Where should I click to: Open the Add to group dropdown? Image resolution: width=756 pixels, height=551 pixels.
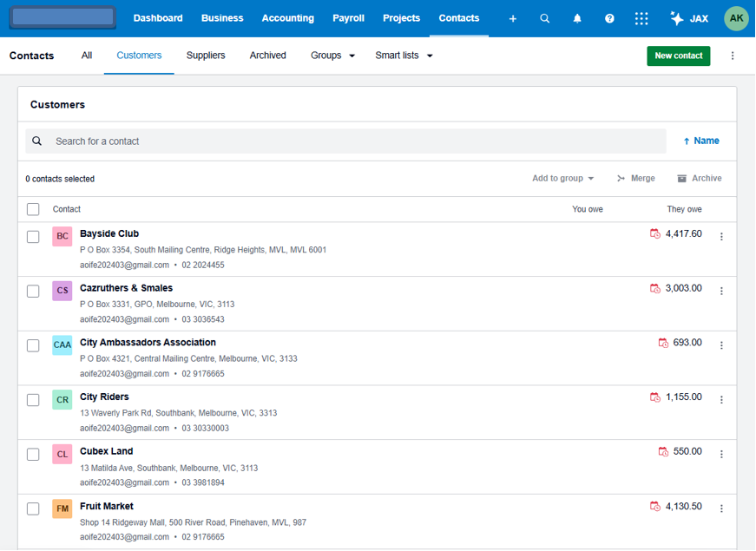[562, 179]
